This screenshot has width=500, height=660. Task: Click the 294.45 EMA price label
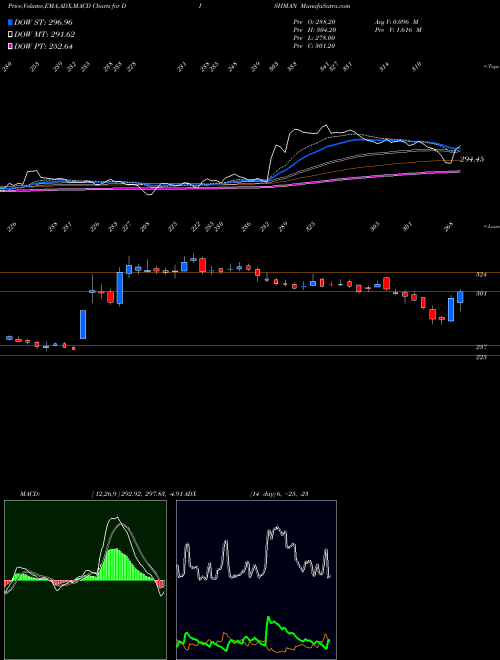472,159
